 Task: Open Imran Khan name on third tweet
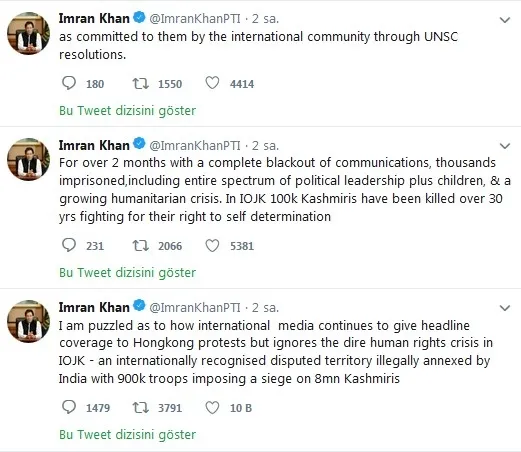coord(94,307)
